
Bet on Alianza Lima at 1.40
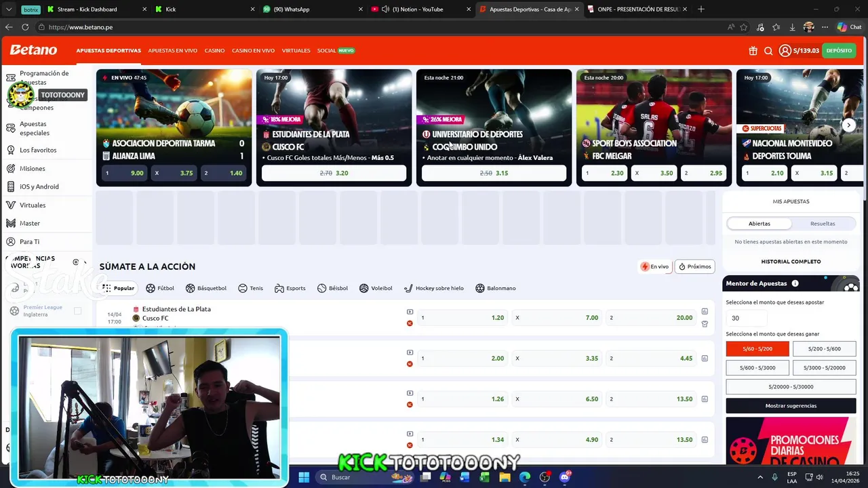pos(224,173)
